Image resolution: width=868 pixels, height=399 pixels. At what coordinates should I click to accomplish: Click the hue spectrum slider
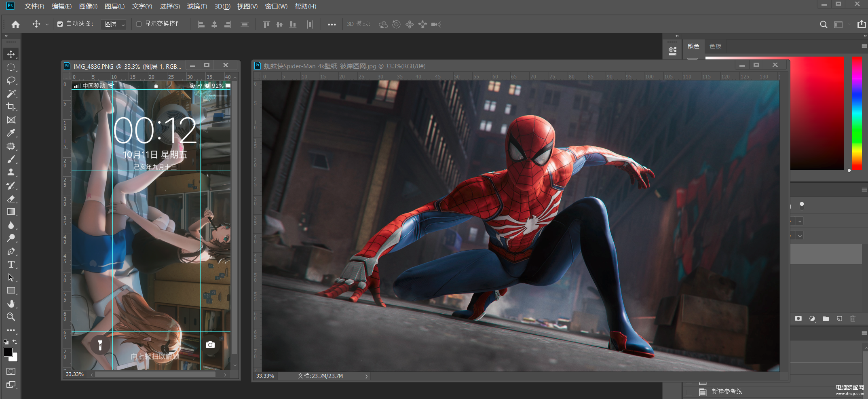point(857,113)
